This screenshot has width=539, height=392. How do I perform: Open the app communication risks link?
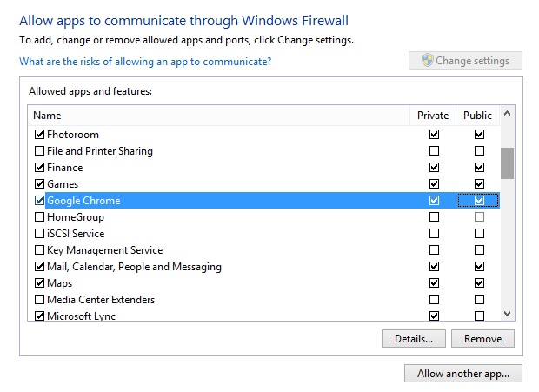click(145, 62)
